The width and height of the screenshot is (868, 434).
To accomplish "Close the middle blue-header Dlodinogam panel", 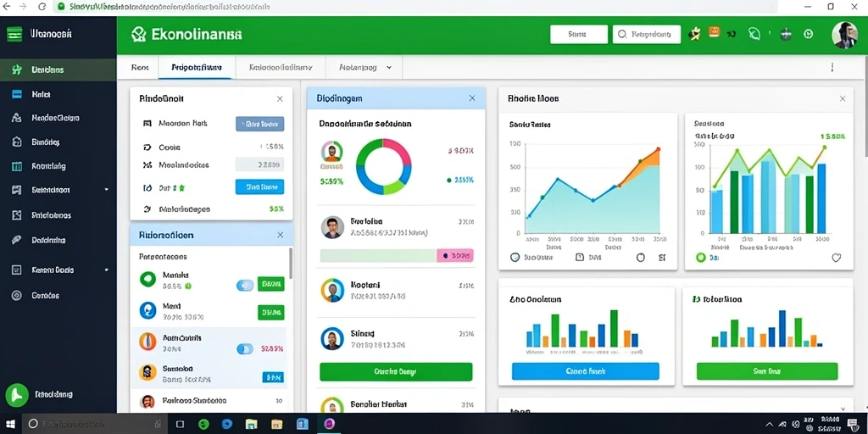I will pos(471,98).
